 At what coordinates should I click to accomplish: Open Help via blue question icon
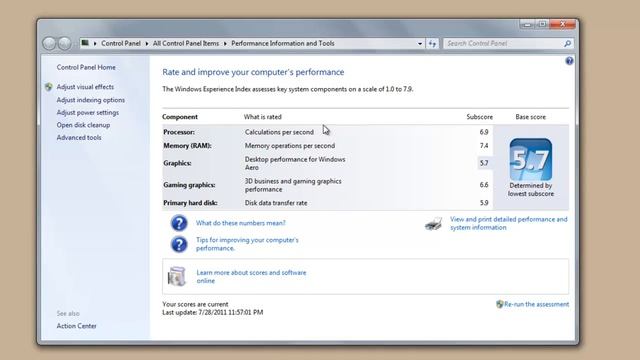pyautogui.click(x=569, y=61)
